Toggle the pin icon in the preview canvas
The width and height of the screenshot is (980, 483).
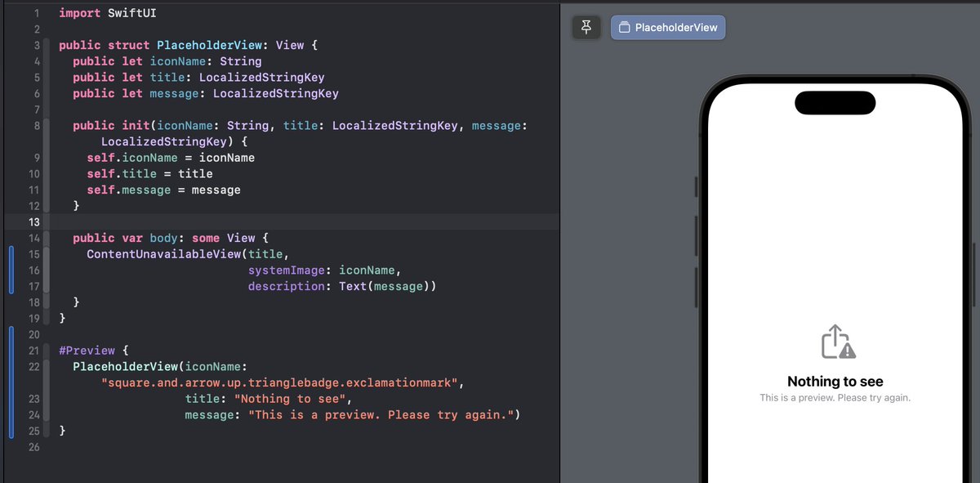[586, 27]
